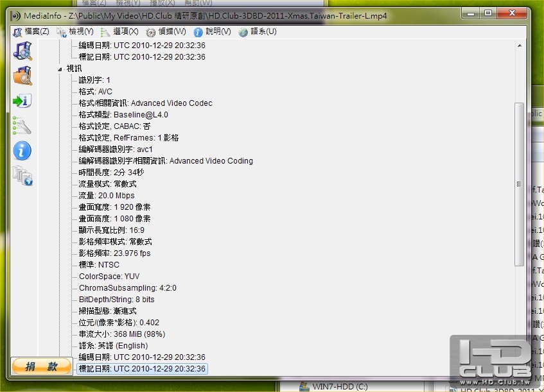This screenshot has width=544, height=392.
Task: Select the row 位元/(像素*影格): 0.402
Action: 119,323
